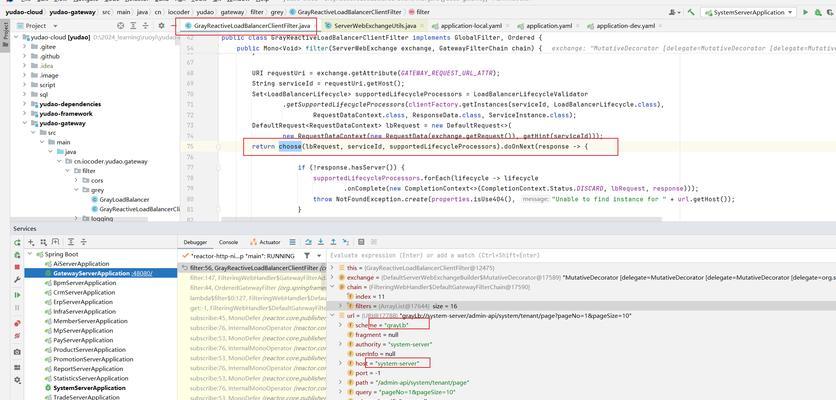Image resolution: width=836 pixels, height=400 pixels.
Task: Click the vertical Project tool window button
Action: click(x=5, y=36)
